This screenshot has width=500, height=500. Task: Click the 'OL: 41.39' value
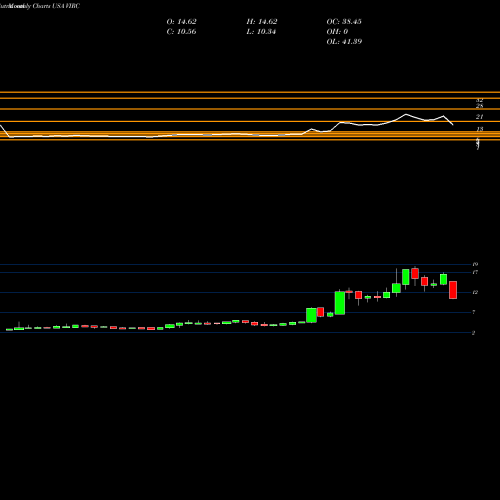344,42
